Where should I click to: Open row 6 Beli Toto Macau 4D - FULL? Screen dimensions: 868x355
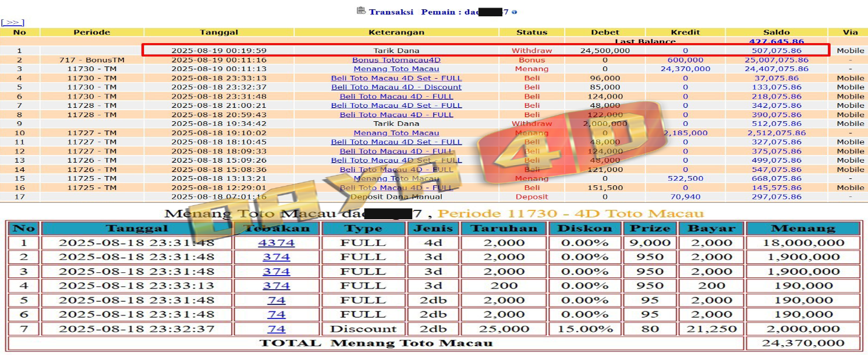pos(396,97)
